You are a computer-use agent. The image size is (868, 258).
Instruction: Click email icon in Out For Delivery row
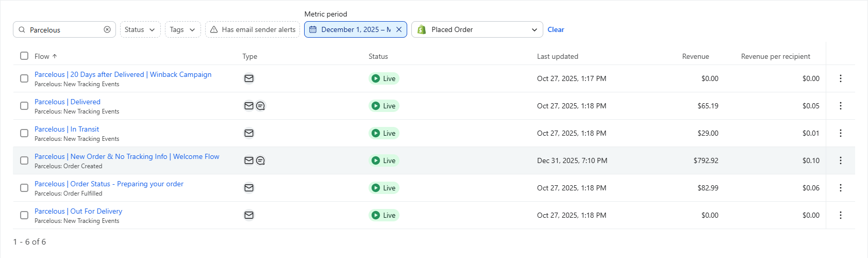[x=249, y=215]
